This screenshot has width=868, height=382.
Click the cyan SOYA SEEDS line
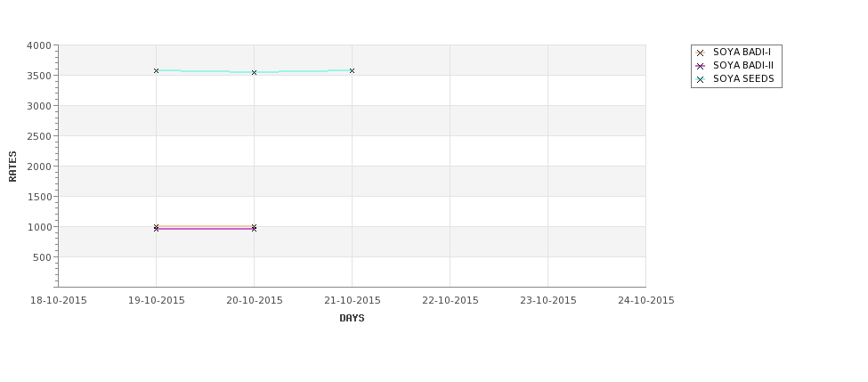(205, 71)
